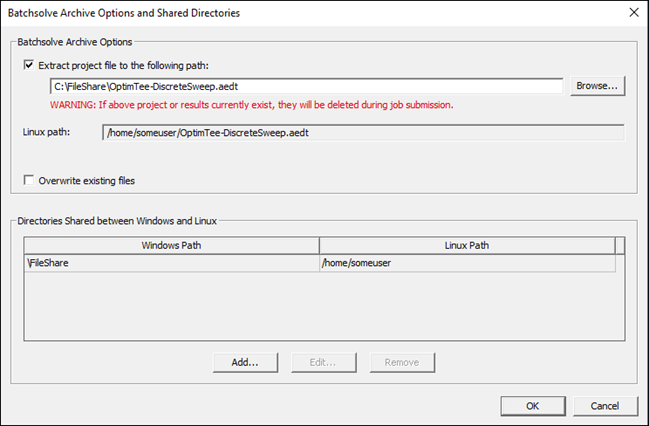Click the "Linux path:" label
This screenshot has width=649, height=426.
pyautogui.click(x=48, y=132)
